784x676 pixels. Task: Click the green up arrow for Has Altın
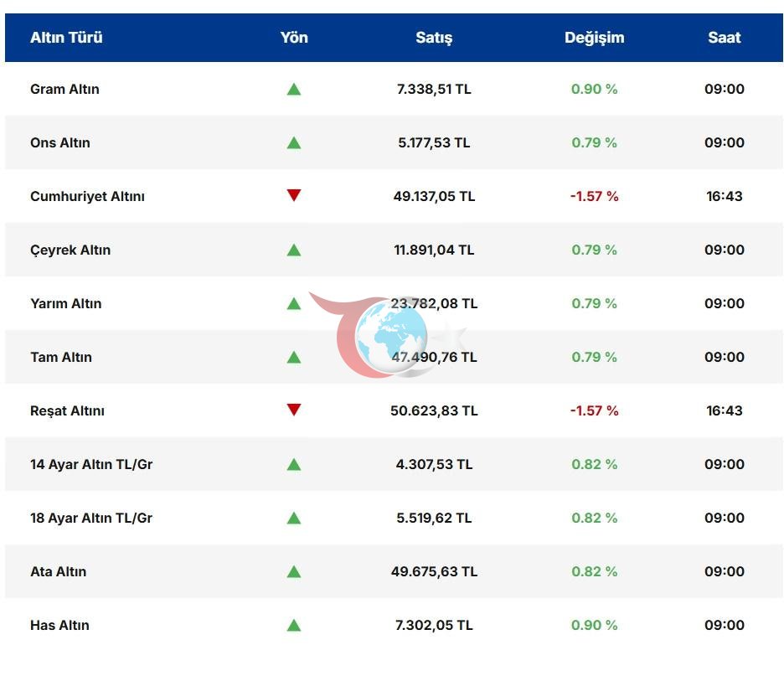coord(294,625)
